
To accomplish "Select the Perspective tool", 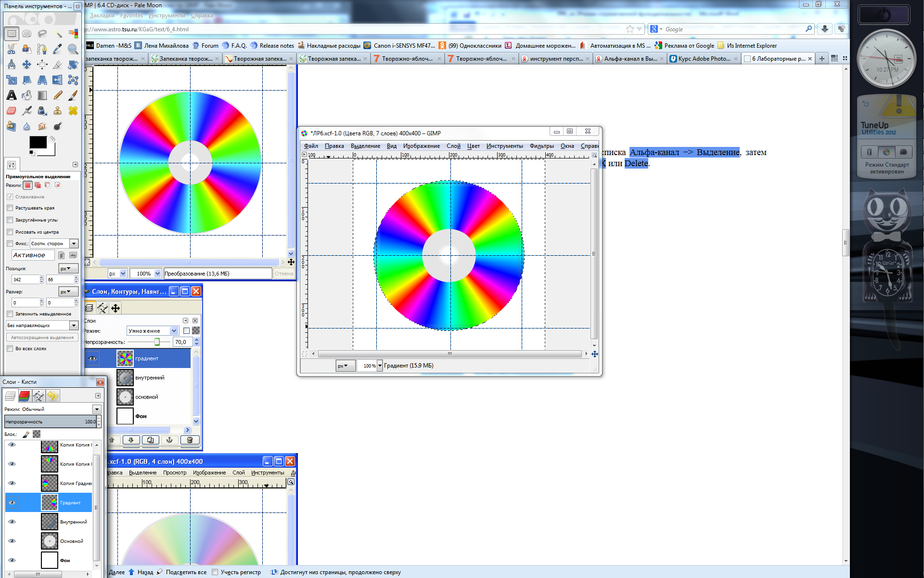I will 42,80.
